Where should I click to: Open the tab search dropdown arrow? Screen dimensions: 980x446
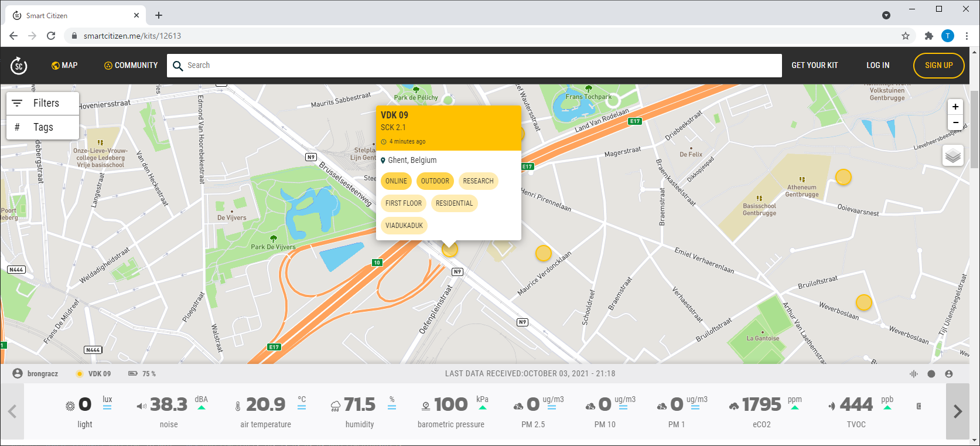pyautogui.click(x=886, y=15)
